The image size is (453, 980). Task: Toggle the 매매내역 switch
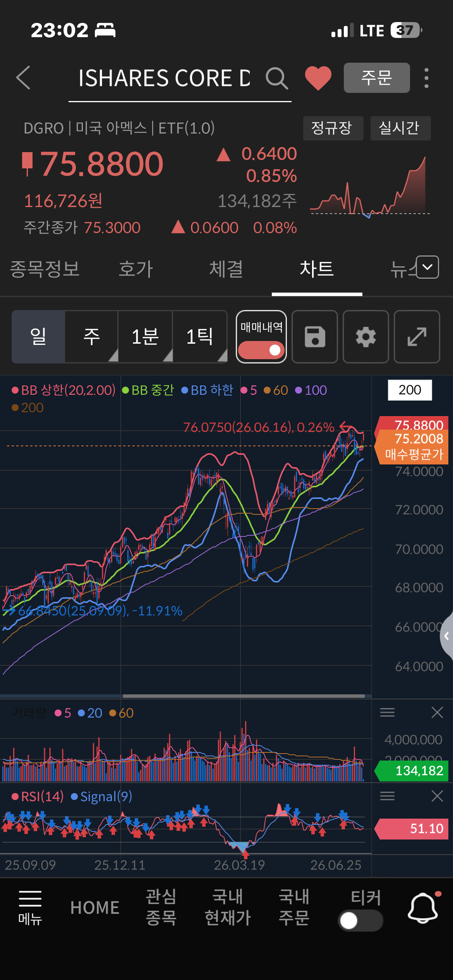261,350
